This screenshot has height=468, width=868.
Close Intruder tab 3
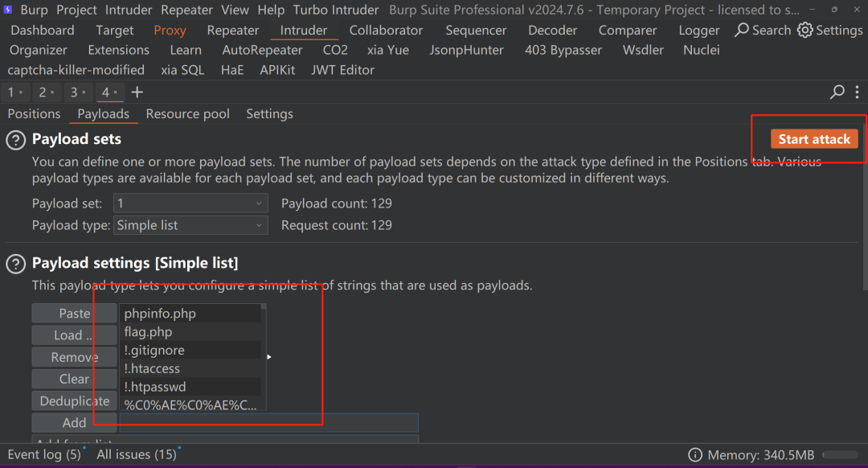point(84,92)
